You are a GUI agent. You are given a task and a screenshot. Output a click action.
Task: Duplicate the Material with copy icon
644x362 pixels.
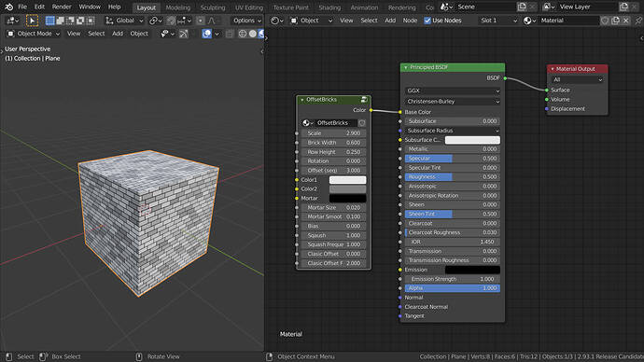pyautogui.click(x=615, y=21)
